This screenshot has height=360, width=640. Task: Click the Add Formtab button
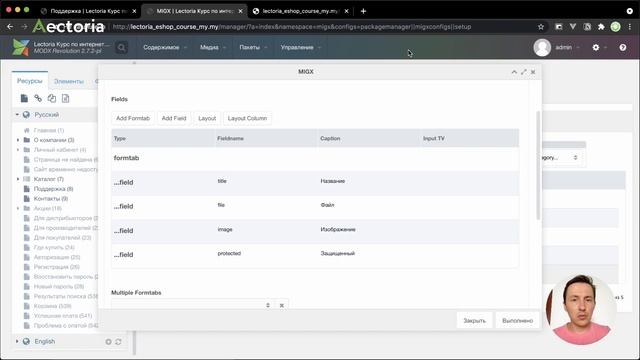tap(133, 118)
